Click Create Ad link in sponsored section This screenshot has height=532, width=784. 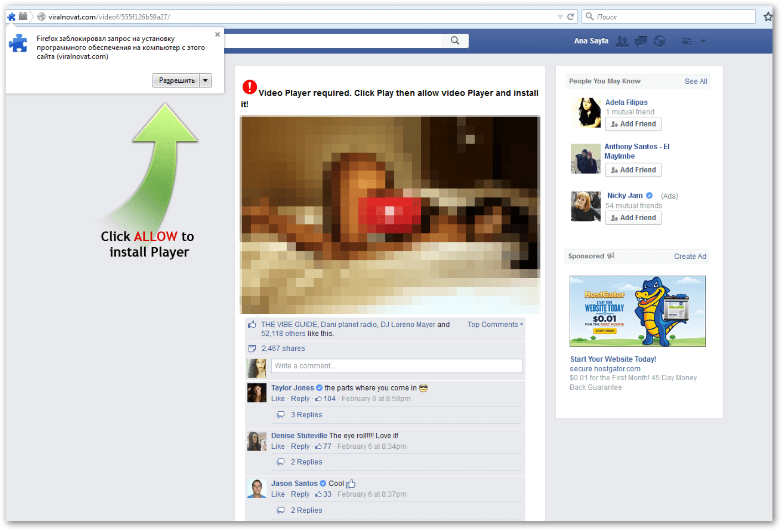pyautogui.click(x=685, y=256)
